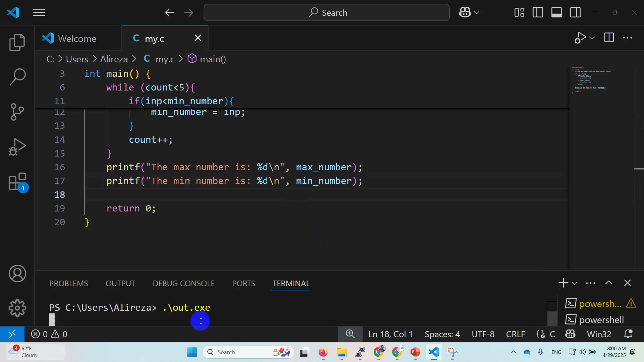Open launch profile dropdown next to new terminal

[x=575, y=284]
